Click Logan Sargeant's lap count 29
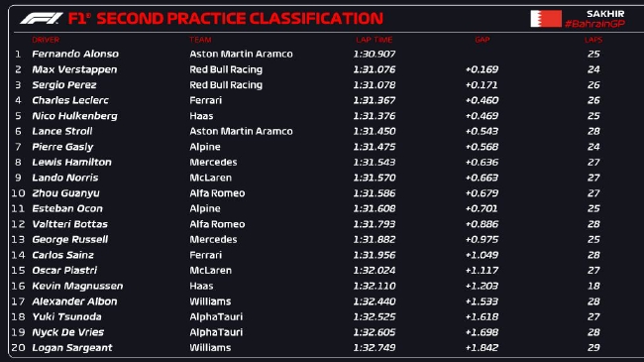The image size is (644, 362). coord(593,347)
